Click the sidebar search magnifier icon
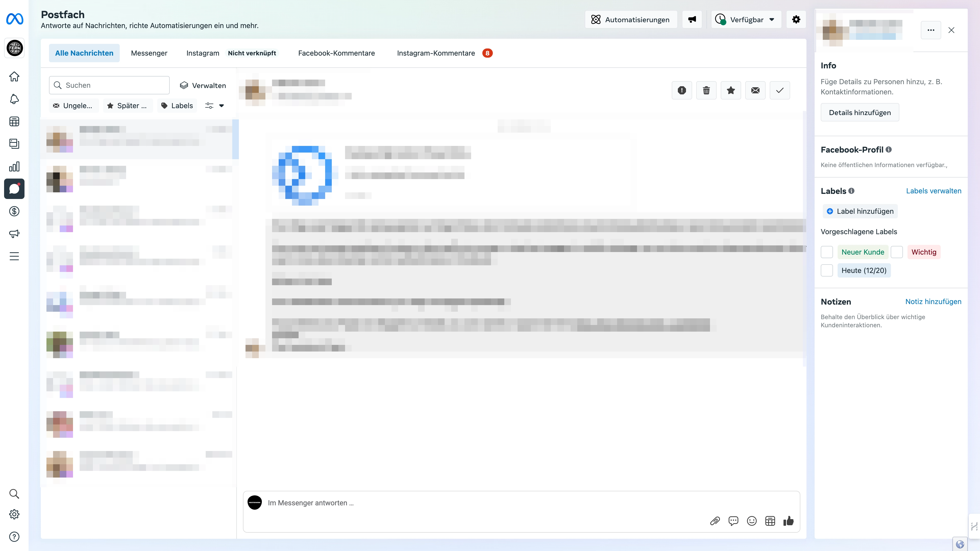This screenshot has height=551, width=980. 14,494
